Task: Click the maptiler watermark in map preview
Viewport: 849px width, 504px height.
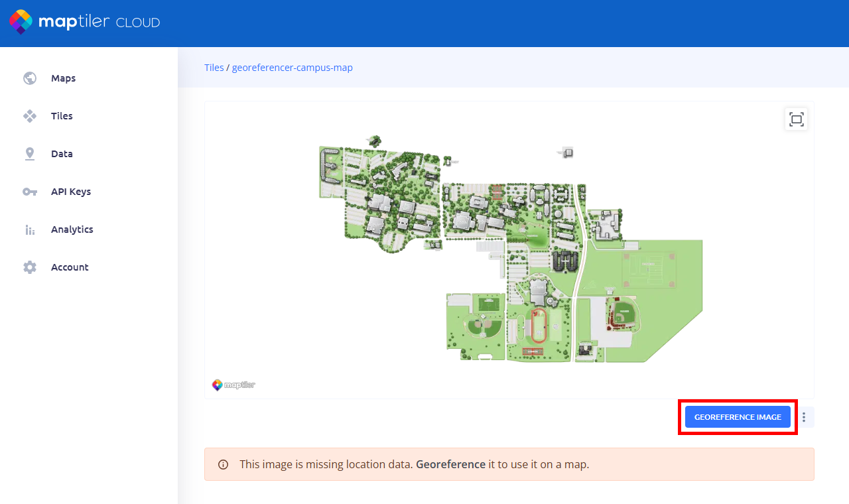Action: pyautogui.click(x=233, y=385)
